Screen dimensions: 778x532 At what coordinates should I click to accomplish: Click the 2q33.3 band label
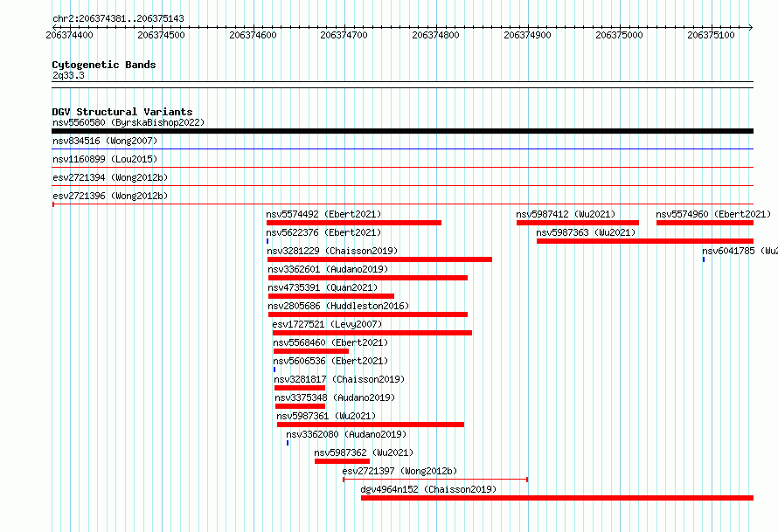tap(68, 75)
